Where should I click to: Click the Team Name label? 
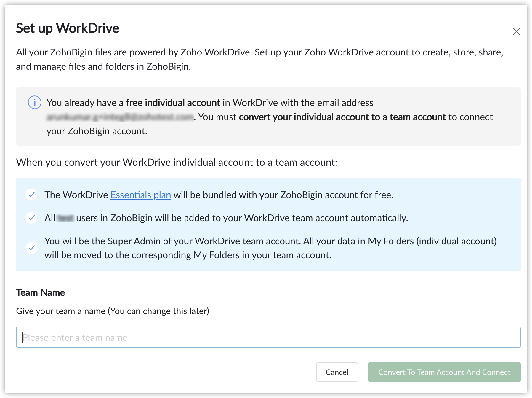(x=40, y=292)
